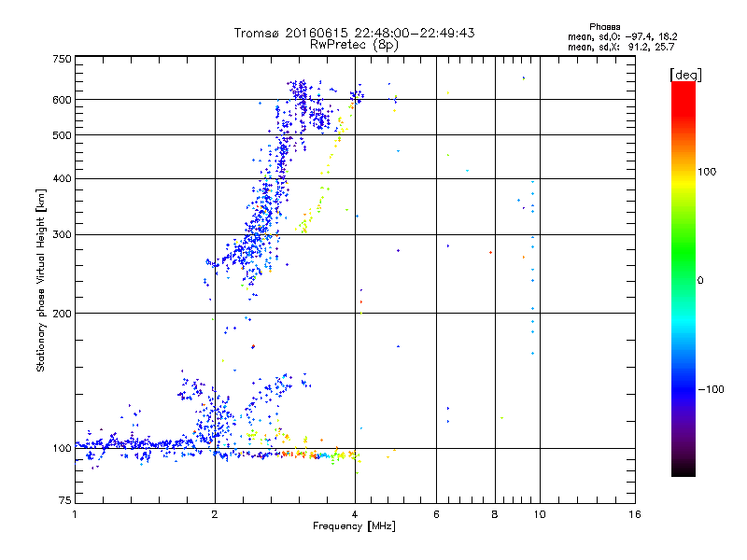Screen dimensions: 747x560
Task: Click the y-axis tick label '600'
Action: (63, 100)
